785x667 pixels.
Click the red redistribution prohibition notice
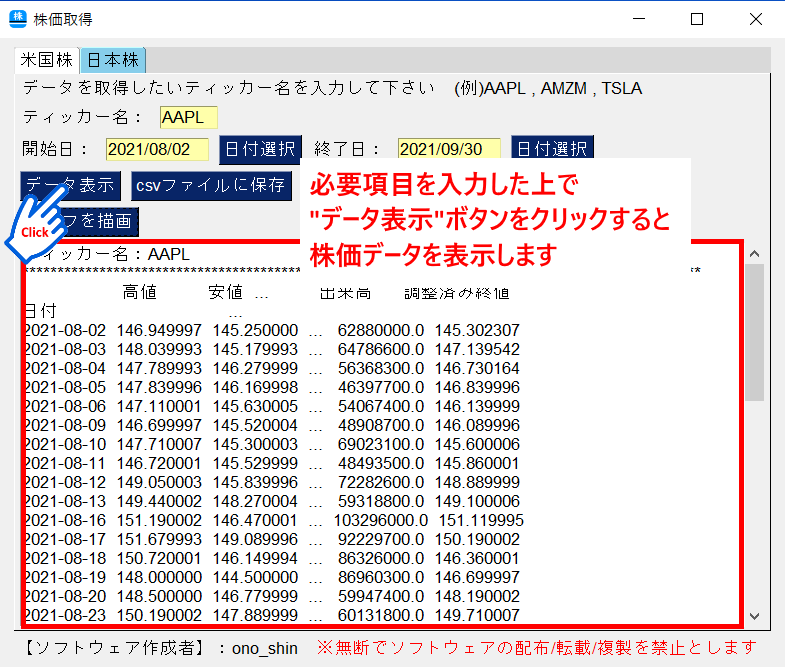pos(537,648)
